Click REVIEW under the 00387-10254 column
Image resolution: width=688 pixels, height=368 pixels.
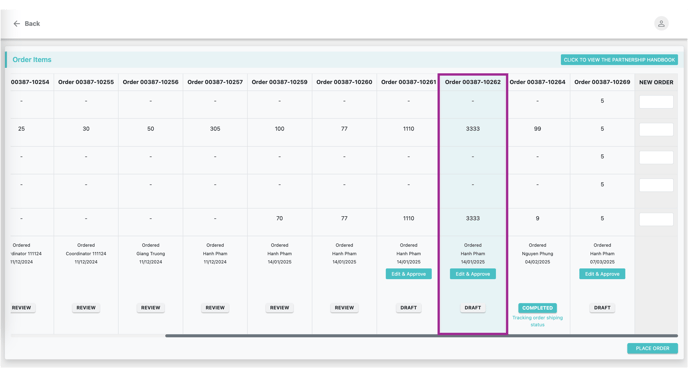tap(22, 308)
